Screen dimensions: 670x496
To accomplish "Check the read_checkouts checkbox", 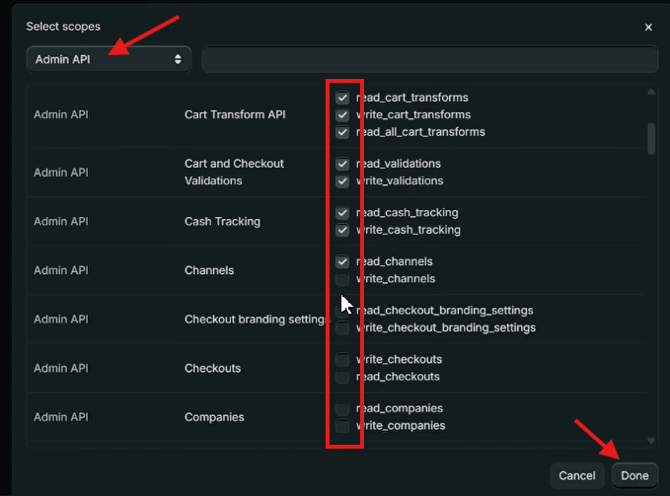I will [x=343, y=377].
